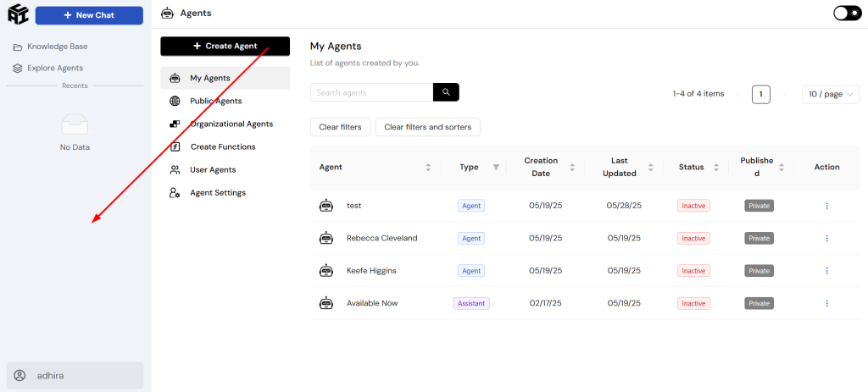Sort by Creation Date column

point(572,167)
